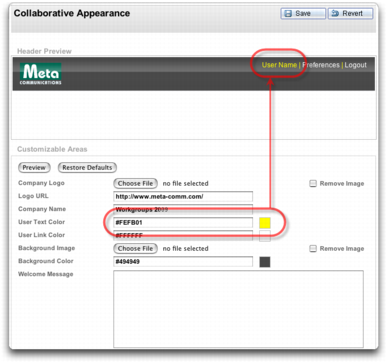
Task: Click the Company Logo label
Action: click(41, 183)
